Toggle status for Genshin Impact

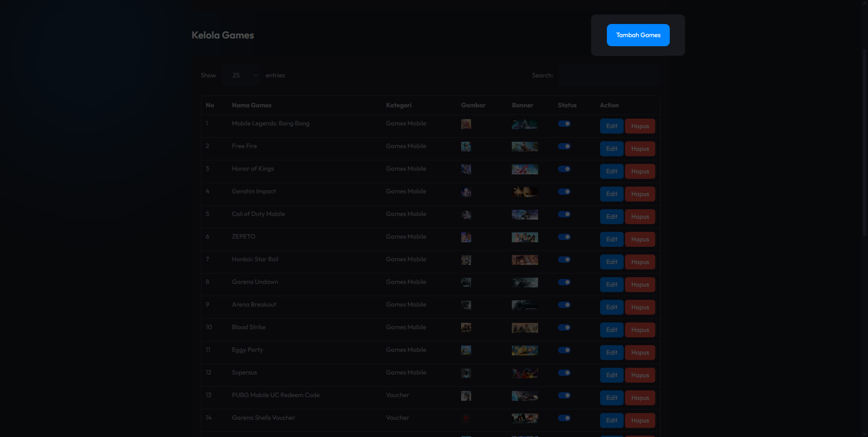tap(564, 192)
